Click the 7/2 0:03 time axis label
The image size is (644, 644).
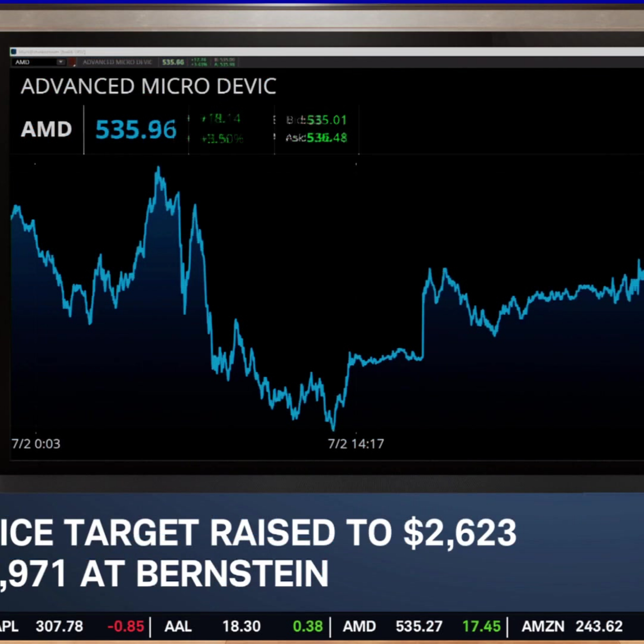coord(36,444)
